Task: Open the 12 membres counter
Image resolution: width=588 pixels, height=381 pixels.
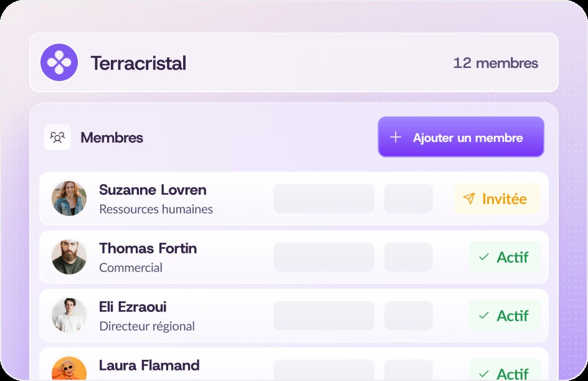Action: (x=496, y=63)
